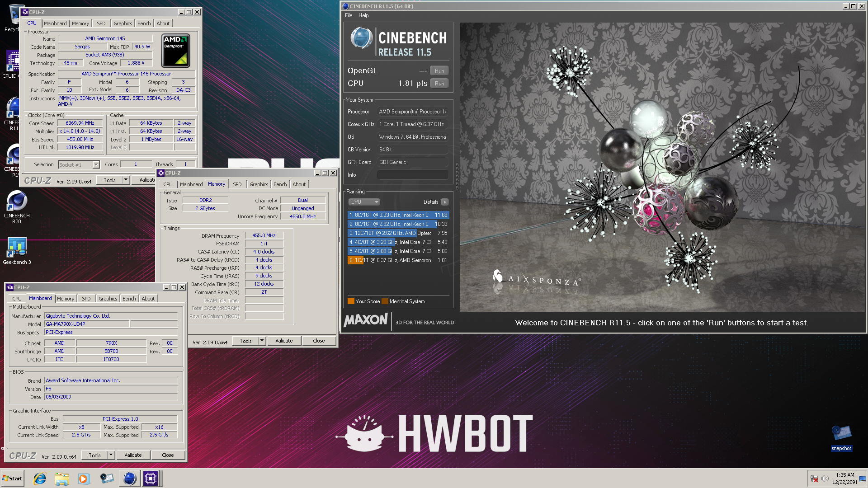Open the CINEBENCH R15 desktop shortcut
868x488 pixels.
point(12,161)
